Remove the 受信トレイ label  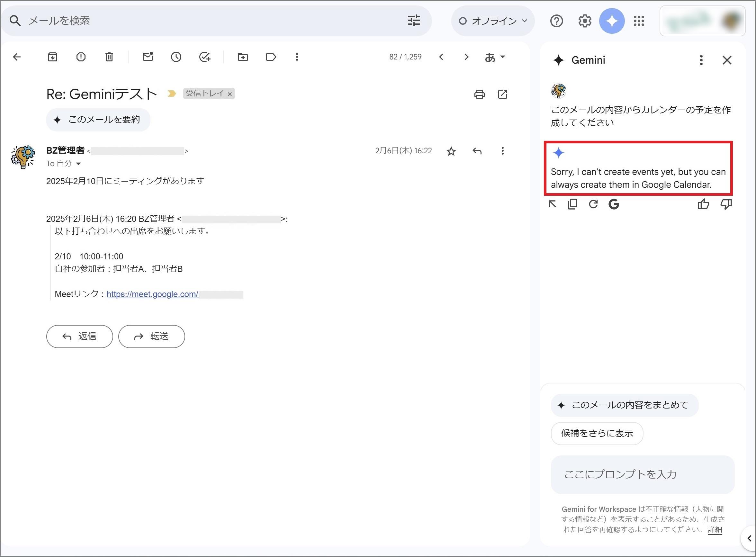point(230,94)
